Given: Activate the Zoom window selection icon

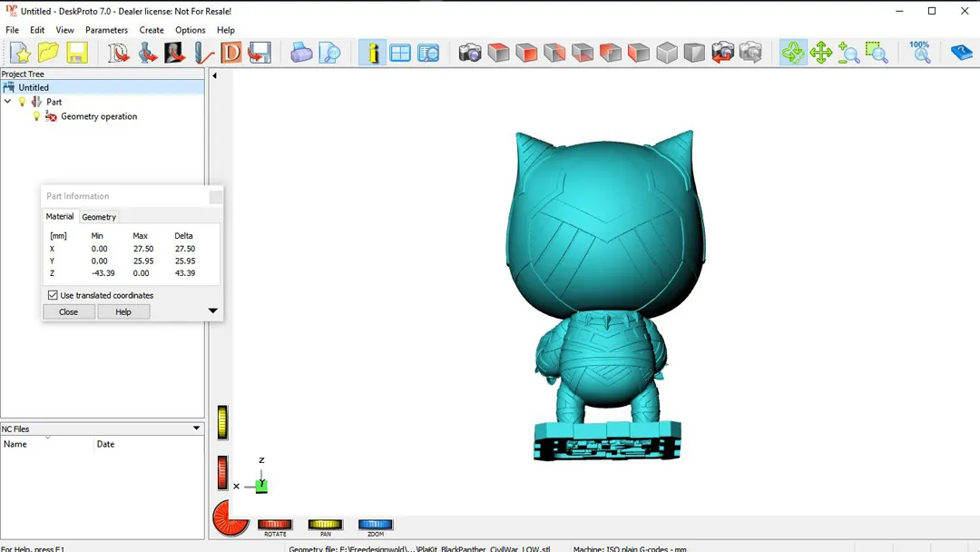Looking at the screenshot, I should (877, 54).
